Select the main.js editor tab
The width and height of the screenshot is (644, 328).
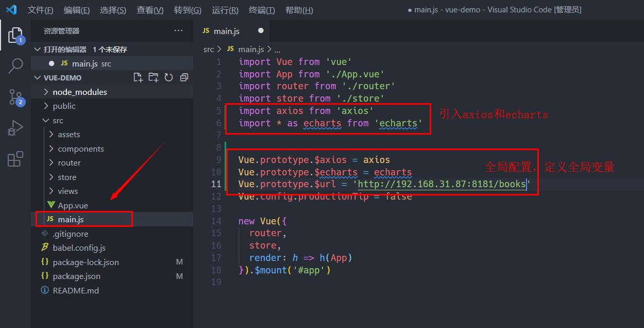232,31
